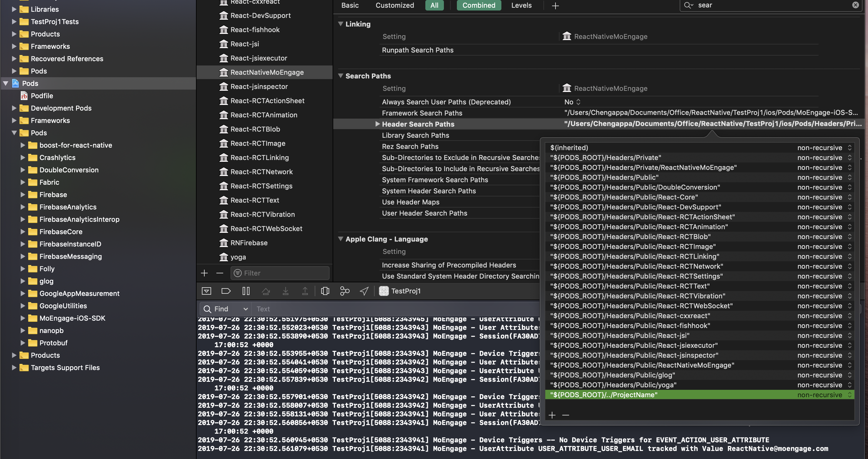
Task: Open the view hierarchy debugger
Action: (325, 291)
